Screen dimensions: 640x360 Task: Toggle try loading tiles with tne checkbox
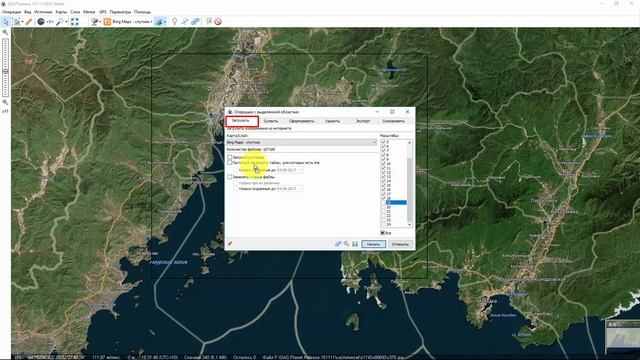click(x=230, y=162)
